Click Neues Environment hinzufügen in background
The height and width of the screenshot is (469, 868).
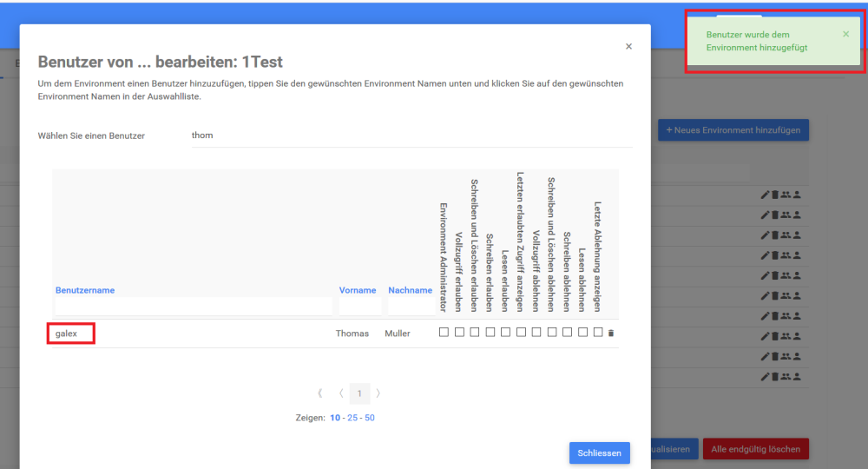click(733, 130)
